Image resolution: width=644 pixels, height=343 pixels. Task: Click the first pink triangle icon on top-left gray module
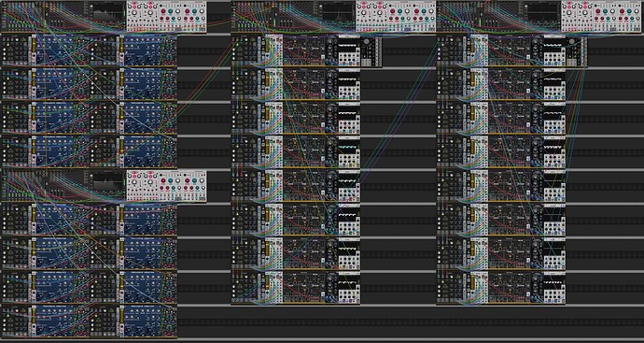pos(134,3)
